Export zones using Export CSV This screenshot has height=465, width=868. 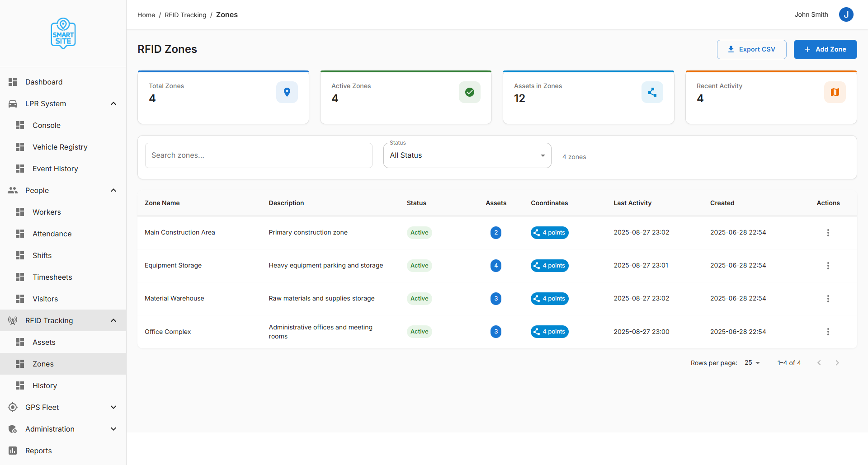tap(751, 49)
